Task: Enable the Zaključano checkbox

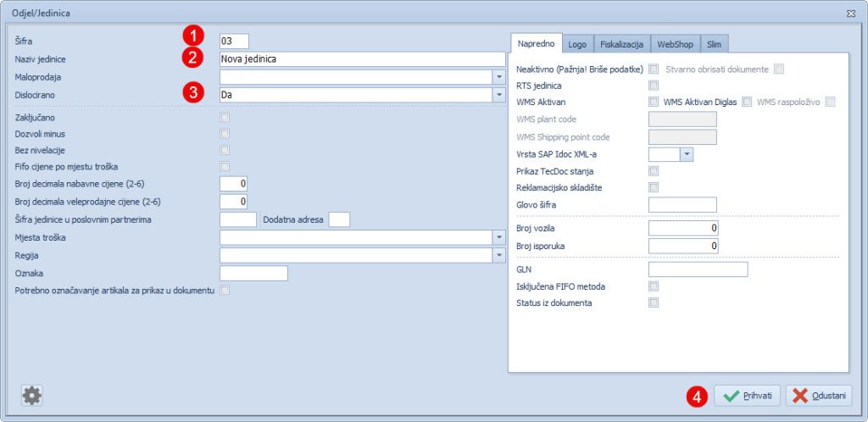Action: point(225,117)
